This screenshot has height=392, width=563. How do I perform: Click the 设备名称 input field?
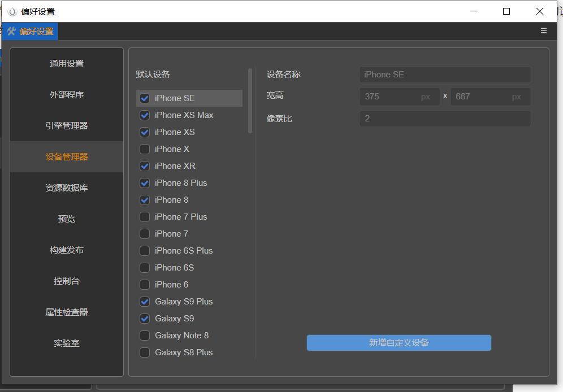coord(444,75)
